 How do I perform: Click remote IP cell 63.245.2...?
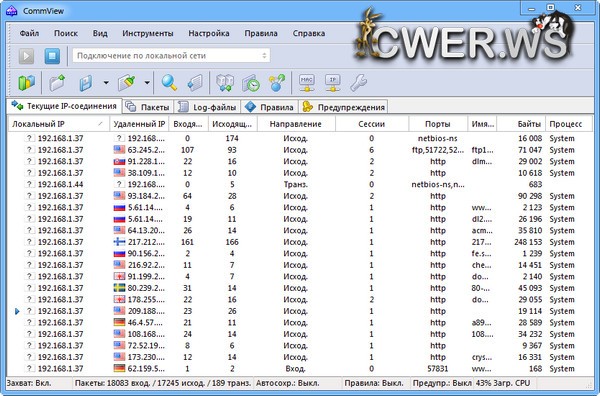pyautogui.click(x=146, y=150)
